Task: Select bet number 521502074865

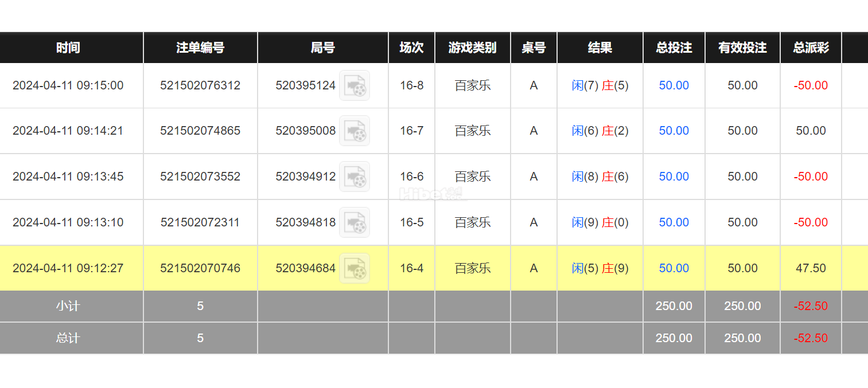Action: pyautogui.click(x=200, y=131)
